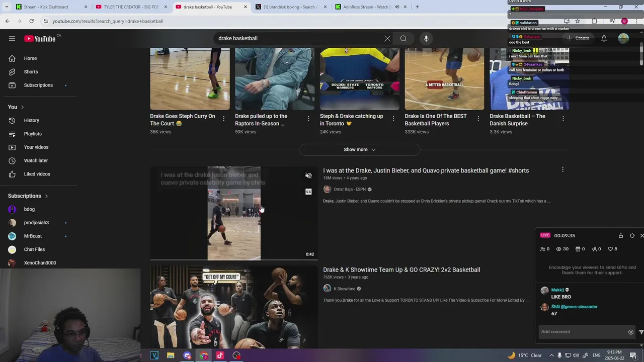
Task: Open Chrome from the Windows taskbar
Action: (204, 355)
